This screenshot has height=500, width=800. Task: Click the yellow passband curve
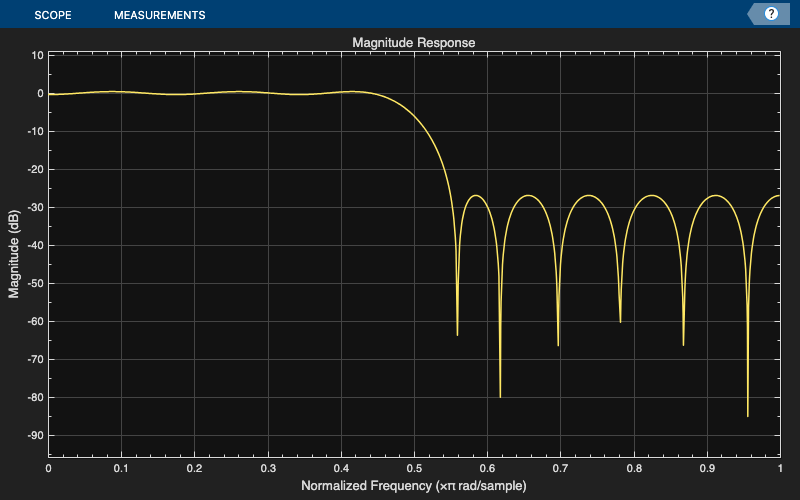tap(204, 93)
